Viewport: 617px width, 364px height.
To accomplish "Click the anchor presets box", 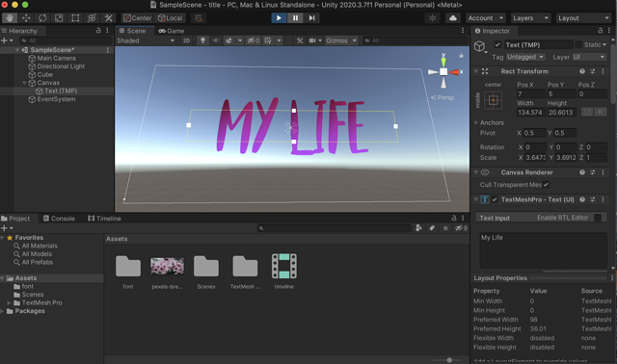I will click(493, 101).
